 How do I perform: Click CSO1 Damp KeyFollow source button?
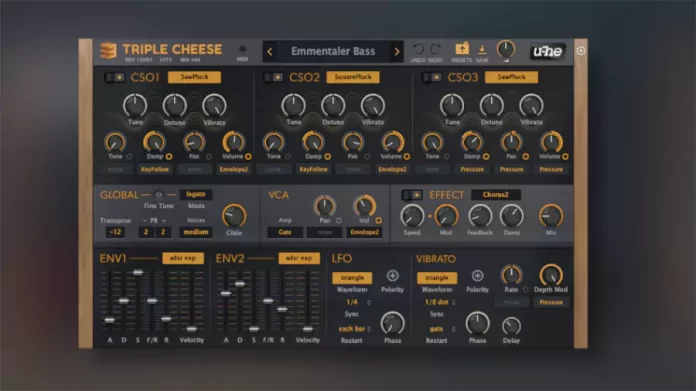click(154, 170)
